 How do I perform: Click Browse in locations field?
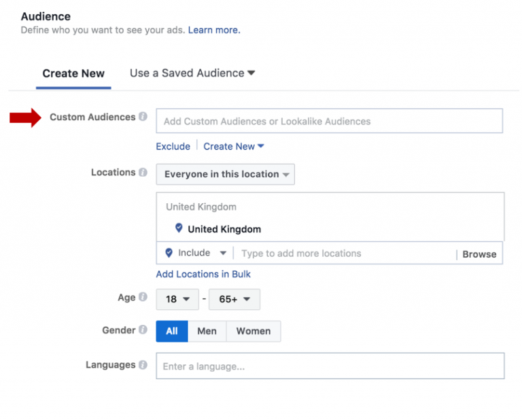pos(479,254)
